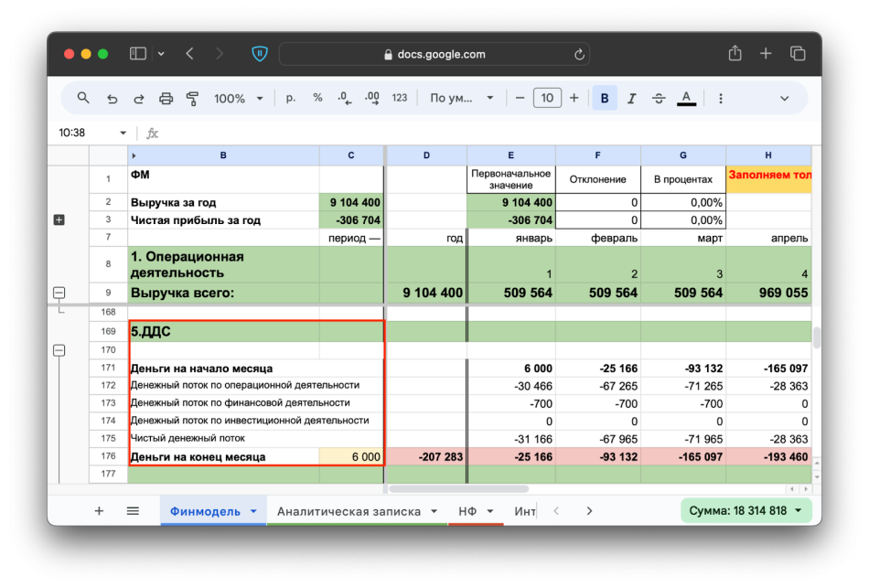Decrease decimal places
Screen dimensions: 869x588
coord(344,98)
